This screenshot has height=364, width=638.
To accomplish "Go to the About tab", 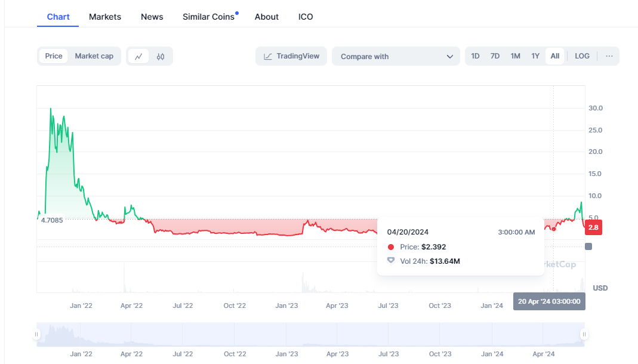I will click(x=267, y=17).
